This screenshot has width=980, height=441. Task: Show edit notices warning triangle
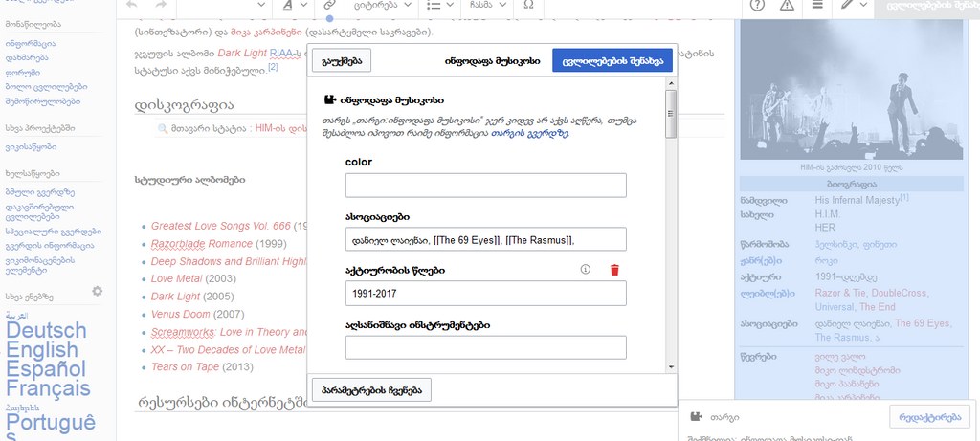(787, 5)
